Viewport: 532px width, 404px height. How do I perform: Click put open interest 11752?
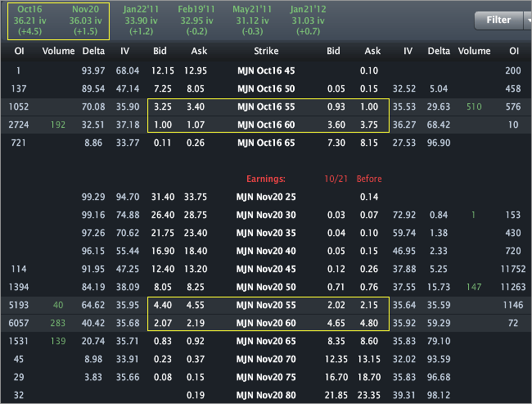coord(513,269)
